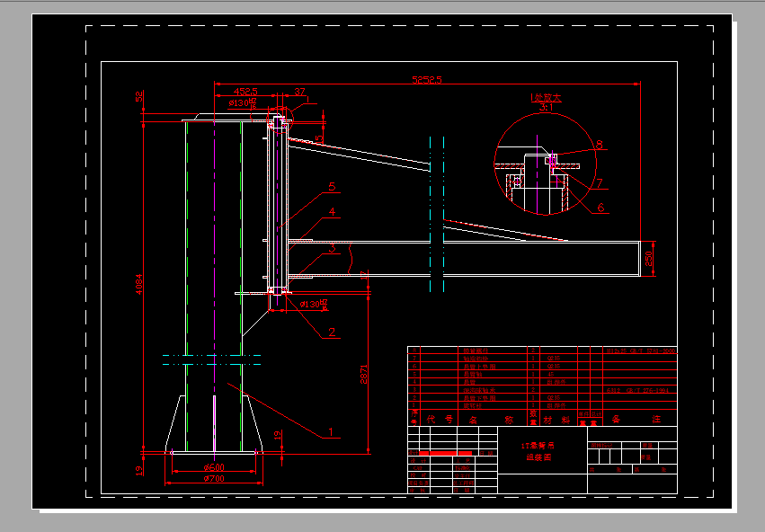Screen dimensions: 765x532
Task: Select balloon 7 in the detail circle
Action: click(599, 182)
